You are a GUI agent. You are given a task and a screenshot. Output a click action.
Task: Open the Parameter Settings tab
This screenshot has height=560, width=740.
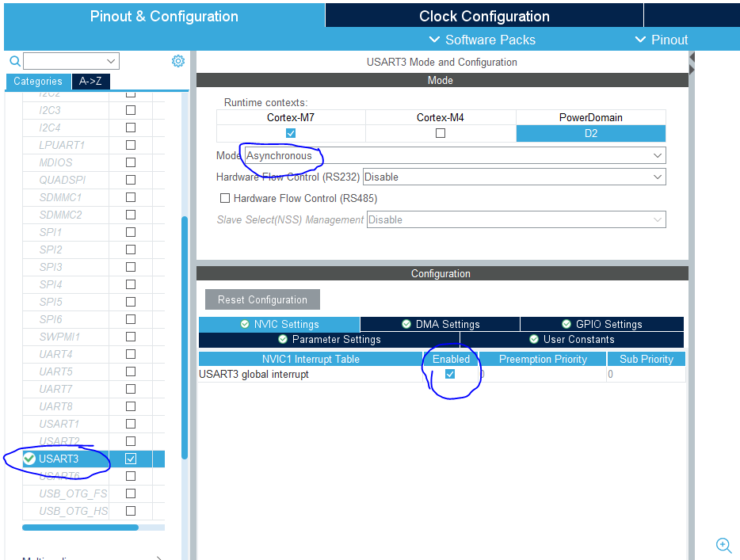[329, 339]
